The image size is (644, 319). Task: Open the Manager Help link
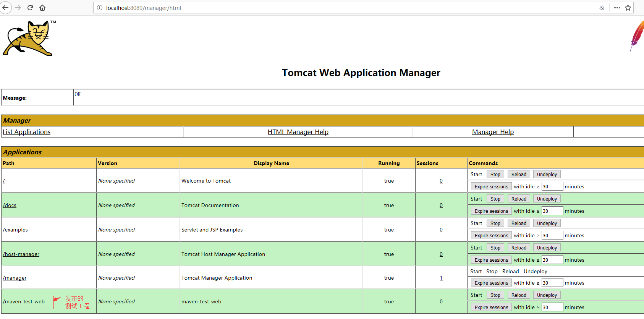[x=493, y=132]
